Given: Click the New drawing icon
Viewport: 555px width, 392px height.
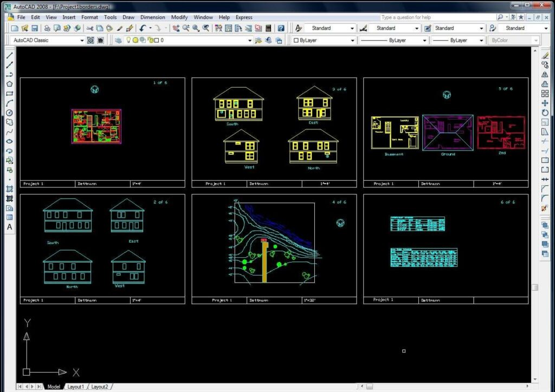Looking at the screenshot, I should click(x=15, y=28).
